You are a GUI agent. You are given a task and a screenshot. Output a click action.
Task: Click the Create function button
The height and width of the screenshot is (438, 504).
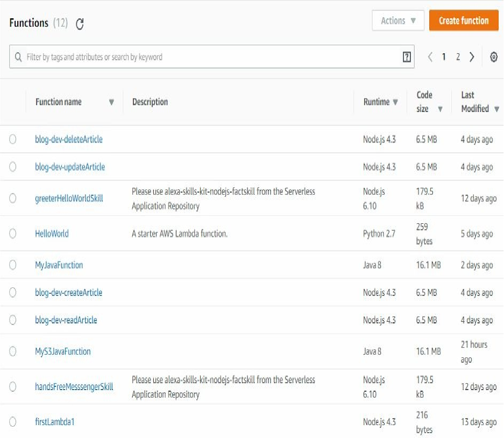[464, 21]
